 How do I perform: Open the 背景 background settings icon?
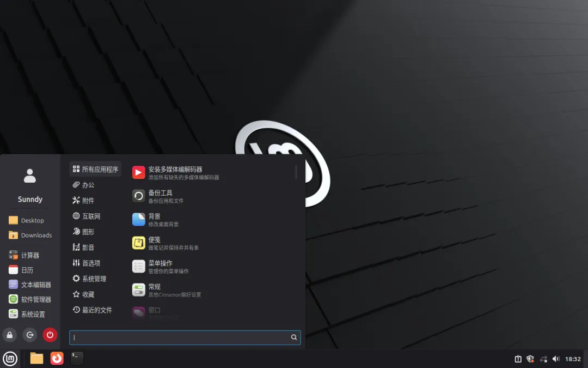pyautogui.click(x=138, y=219)
